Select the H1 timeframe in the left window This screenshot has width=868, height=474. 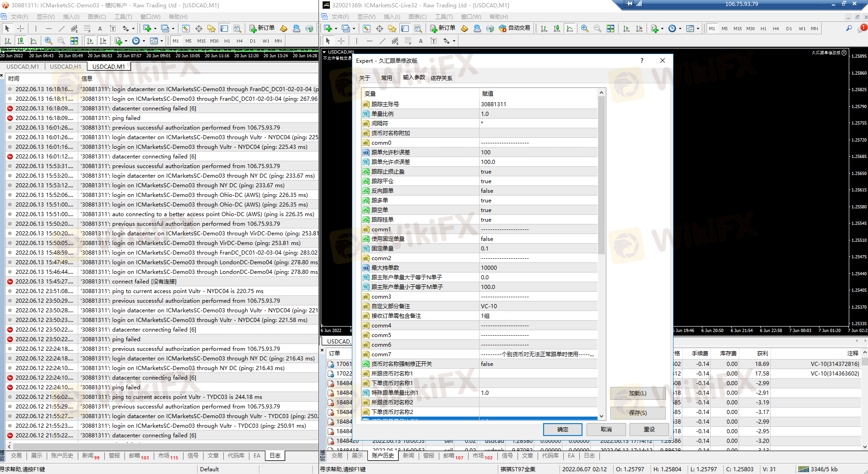coord(227,41)
